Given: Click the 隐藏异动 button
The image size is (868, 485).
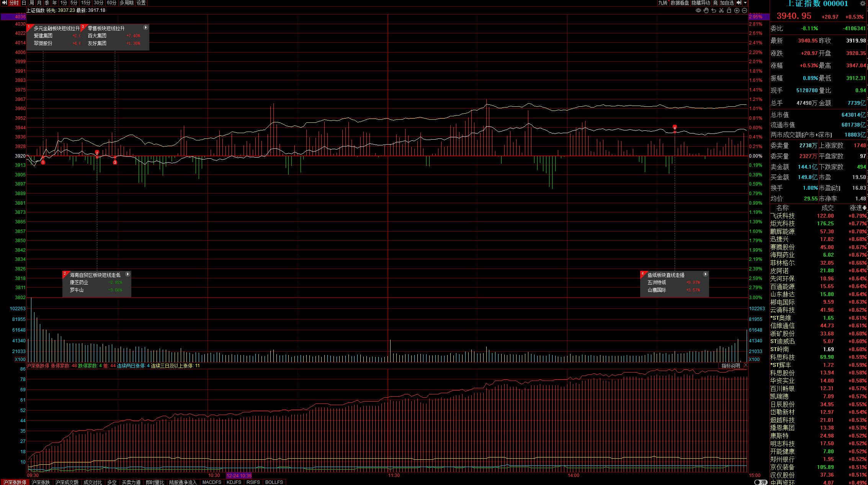Looking at the screenshot, I should pos(701,3).
